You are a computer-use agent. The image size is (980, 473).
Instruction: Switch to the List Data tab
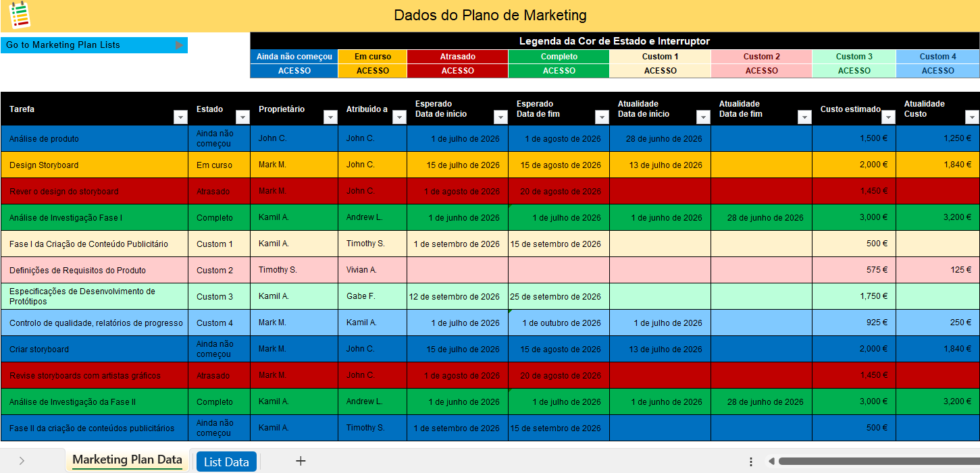226,462
